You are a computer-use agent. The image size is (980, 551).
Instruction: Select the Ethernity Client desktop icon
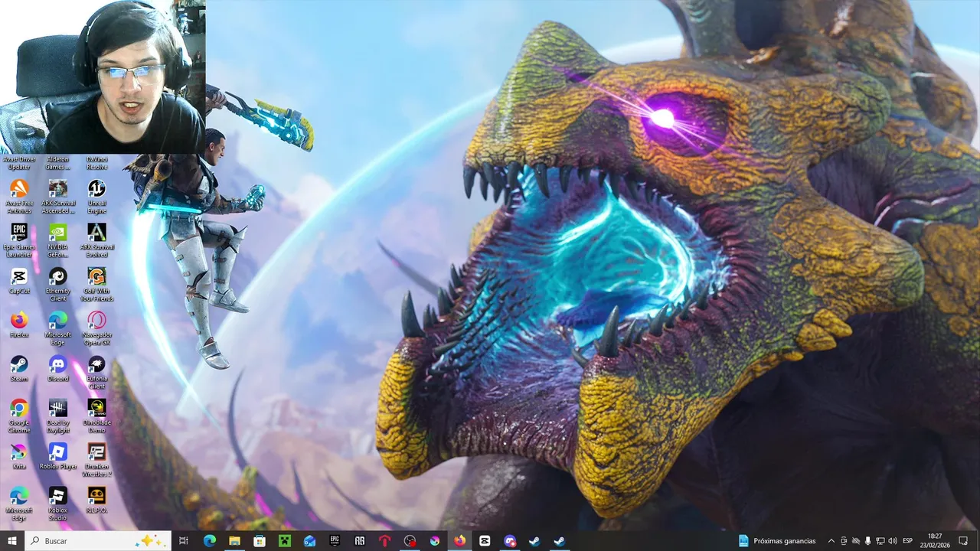click(57, 284)
